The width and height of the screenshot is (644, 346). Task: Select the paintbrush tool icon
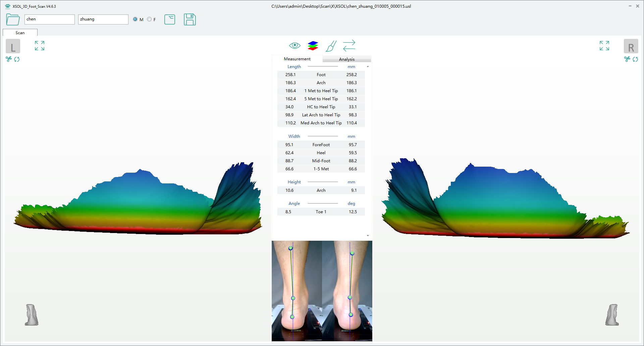click(331, 46)
